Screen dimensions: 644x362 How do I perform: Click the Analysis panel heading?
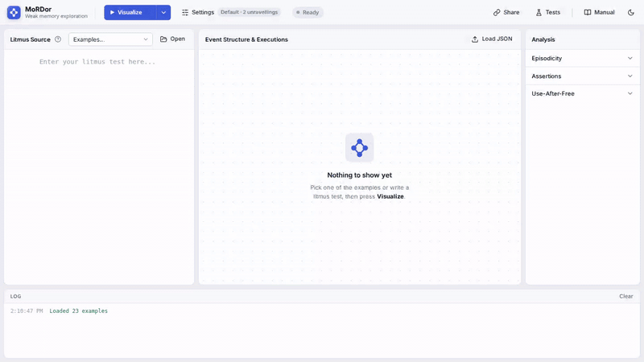pos(543,39)
